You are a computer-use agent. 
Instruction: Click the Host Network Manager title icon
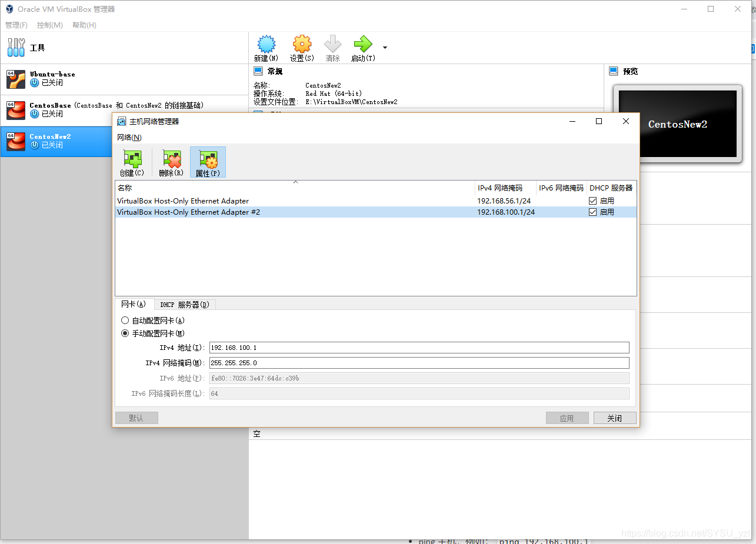121,121
